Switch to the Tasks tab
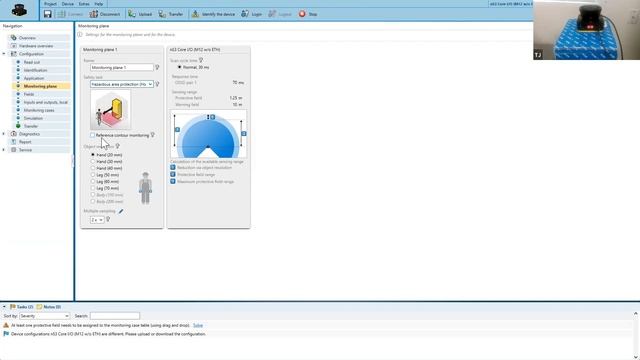 [x=21, y=307]
